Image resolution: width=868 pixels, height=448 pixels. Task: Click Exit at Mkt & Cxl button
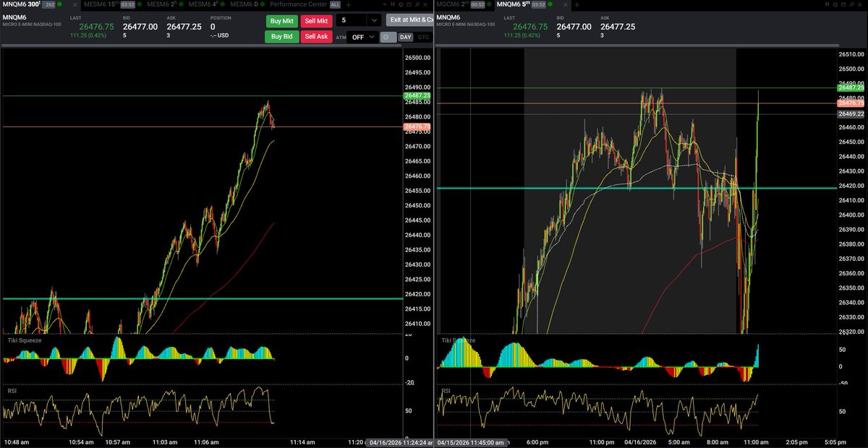(x=409, y=21)
